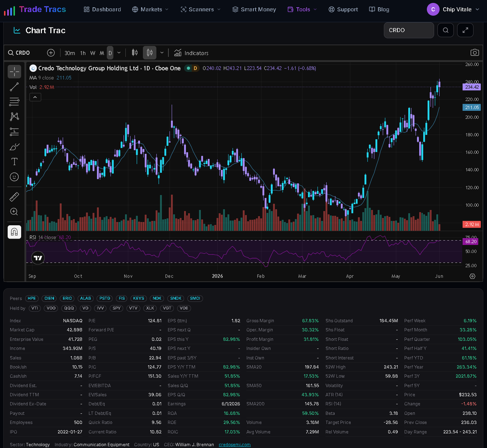Expand the Scanners menu

pos(200,9)
